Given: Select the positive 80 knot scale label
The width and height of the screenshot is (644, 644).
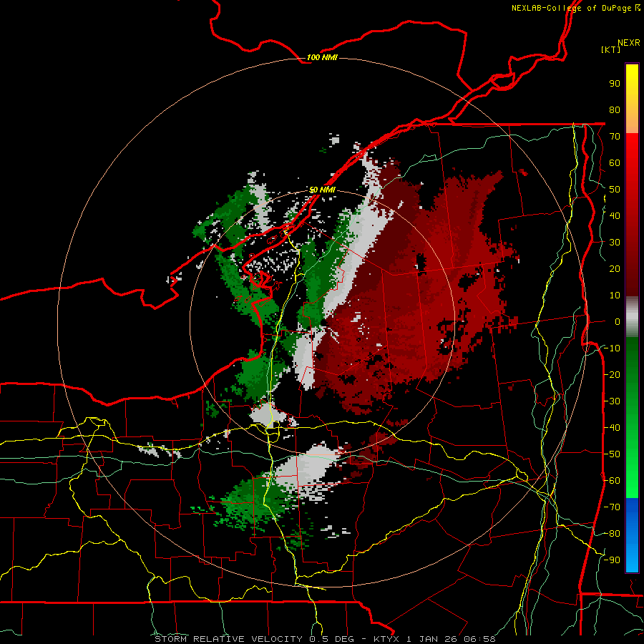Looking at the screenshot, I should [x=615, y=109].
